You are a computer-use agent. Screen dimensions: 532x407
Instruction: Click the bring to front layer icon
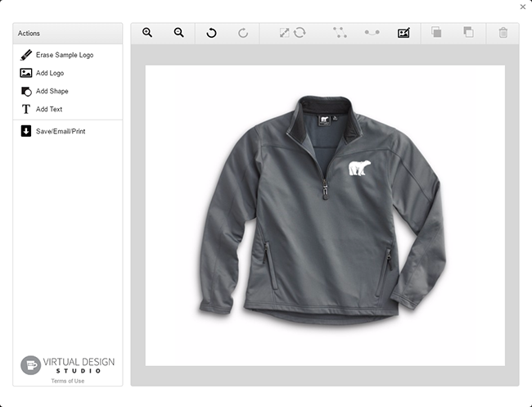tap(436, 33)
